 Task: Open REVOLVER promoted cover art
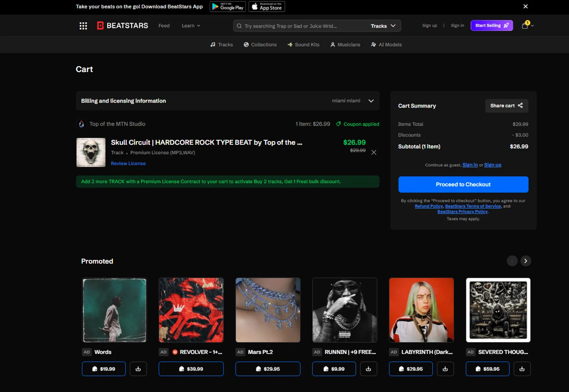click(191, 310)
